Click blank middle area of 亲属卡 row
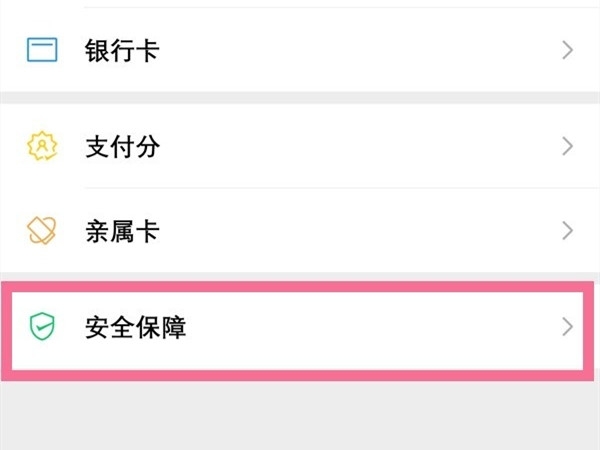 [x=350, y=231]
